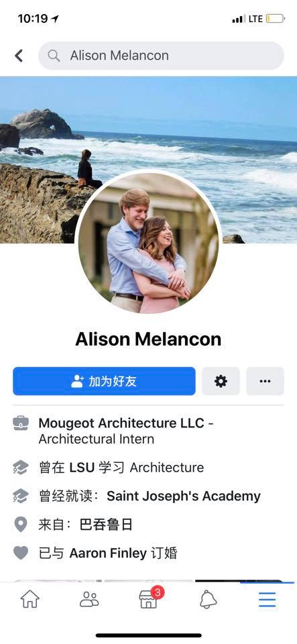Open the 巴吞鲁日 hometown link
The width and height of the screenshot is (297, 644).
pyautogui.click(x=106, y=525)
